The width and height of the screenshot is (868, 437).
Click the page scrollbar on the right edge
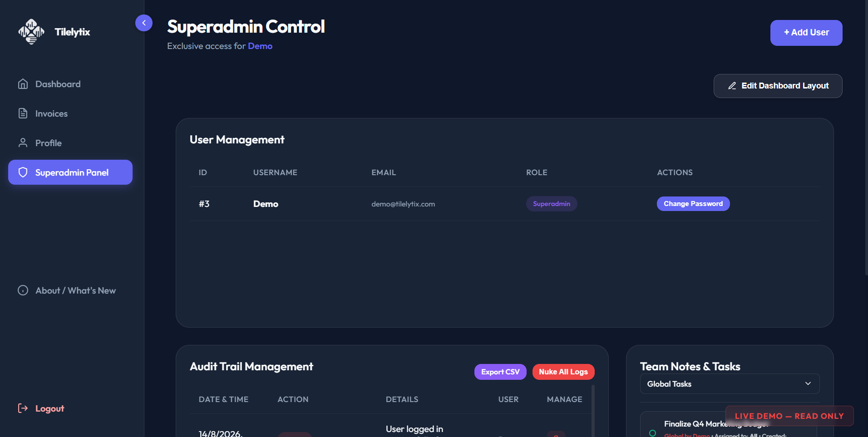(x=866, y=137)
